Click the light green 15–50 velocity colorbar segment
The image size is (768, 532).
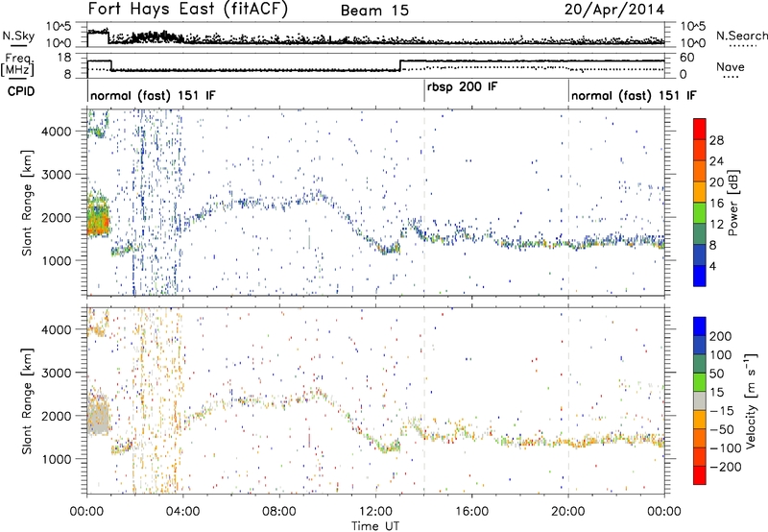click(700, 382)
